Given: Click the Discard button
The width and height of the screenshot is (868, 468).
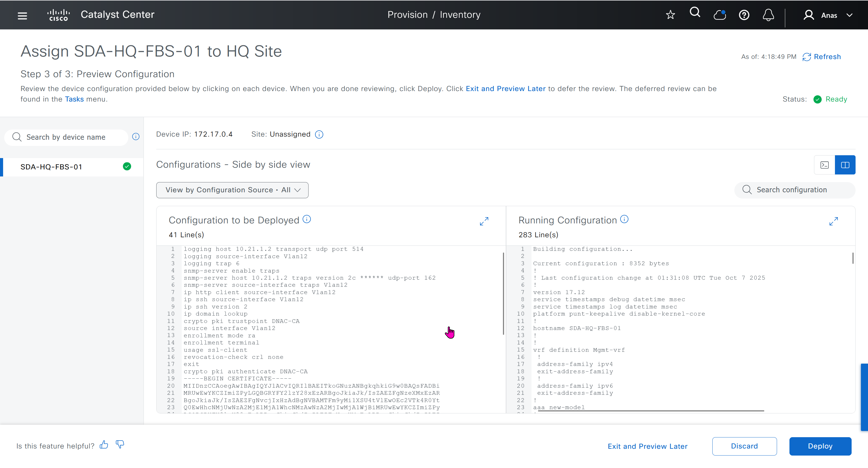Looking at the screenshot, I should [x=744, y=446].
